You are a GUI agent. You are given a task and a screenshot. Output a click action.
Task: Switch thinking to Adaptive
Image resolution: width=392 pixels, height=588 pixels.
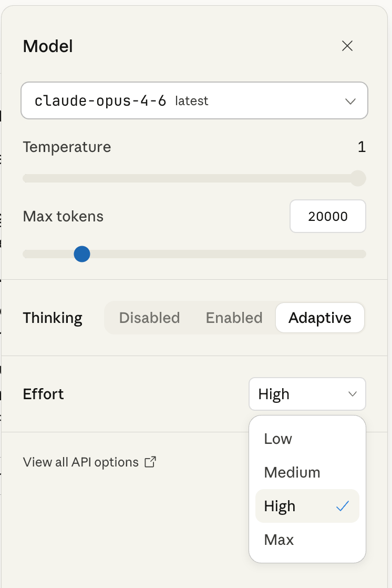pos(319,318)
